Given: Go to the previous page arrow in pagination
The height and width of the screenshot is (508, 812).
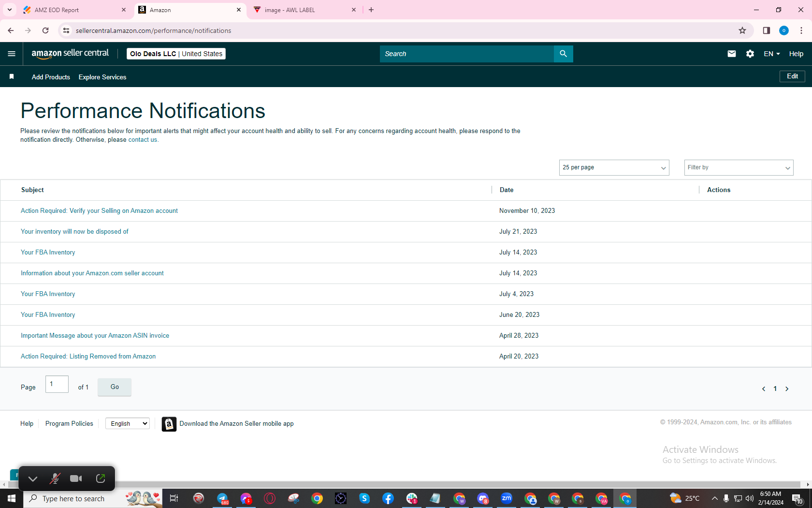Looking at the screenshot, I should point(764,388).
